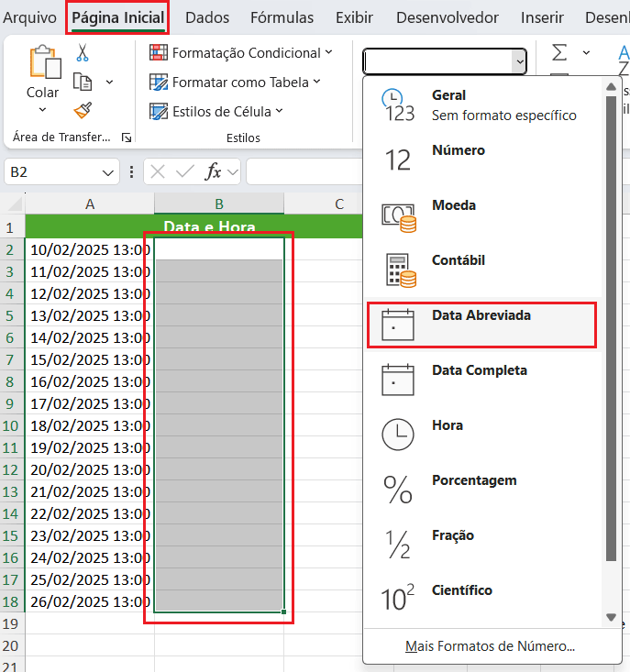Viewport: 630px width, 672px height.
Task: Click the Colar paste icon
Action: click(x=42, y=64)
